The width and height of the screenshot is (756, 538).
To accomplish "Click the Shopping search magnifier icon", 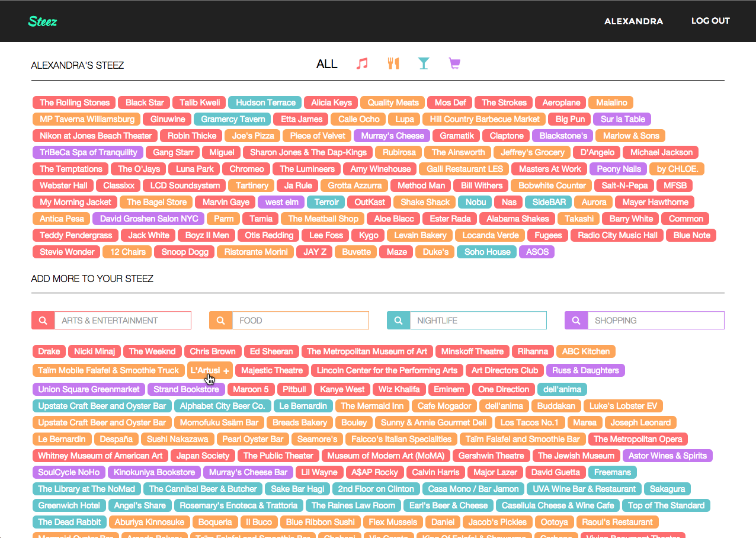I will (576, 321).
